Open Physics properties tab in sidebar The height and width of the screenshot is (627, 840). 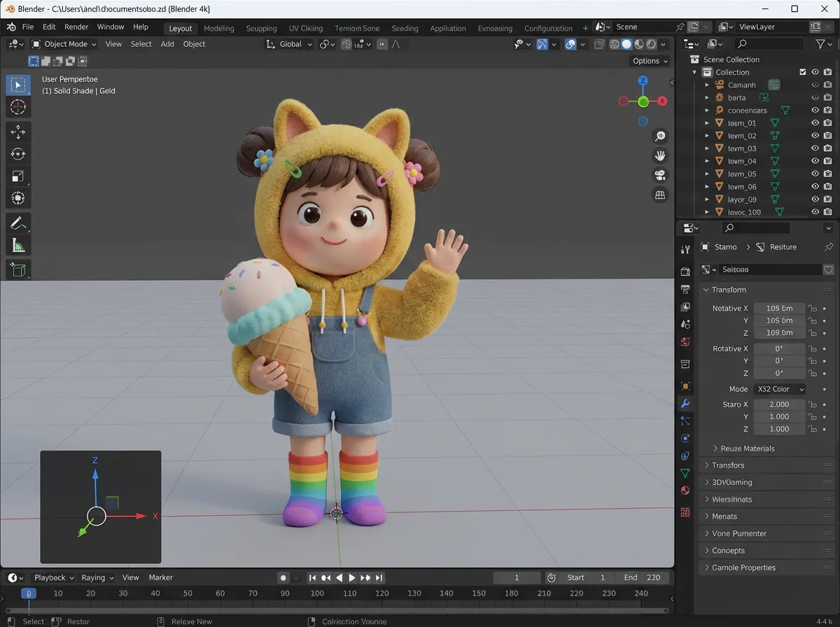point(685,438)
